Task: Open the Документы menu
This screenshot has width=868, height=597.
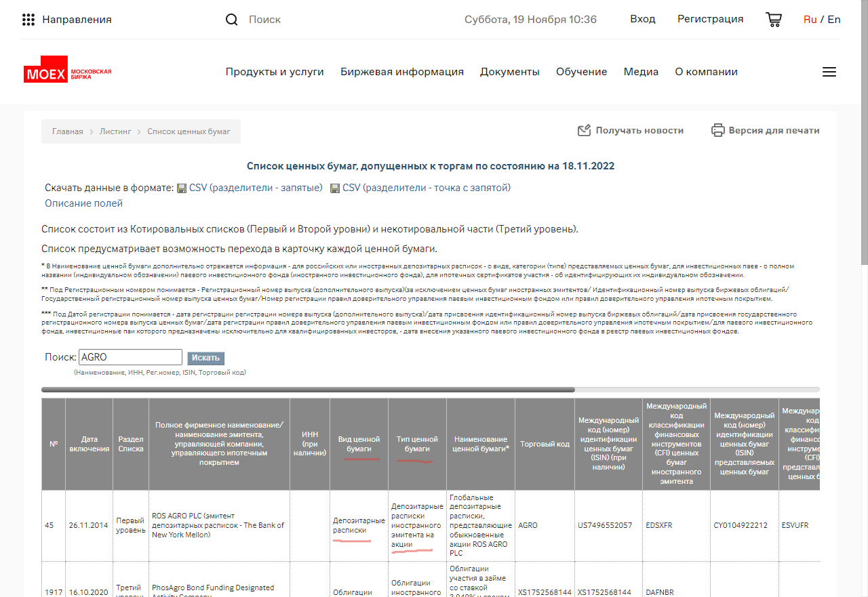Action: [x=510, y=72]
